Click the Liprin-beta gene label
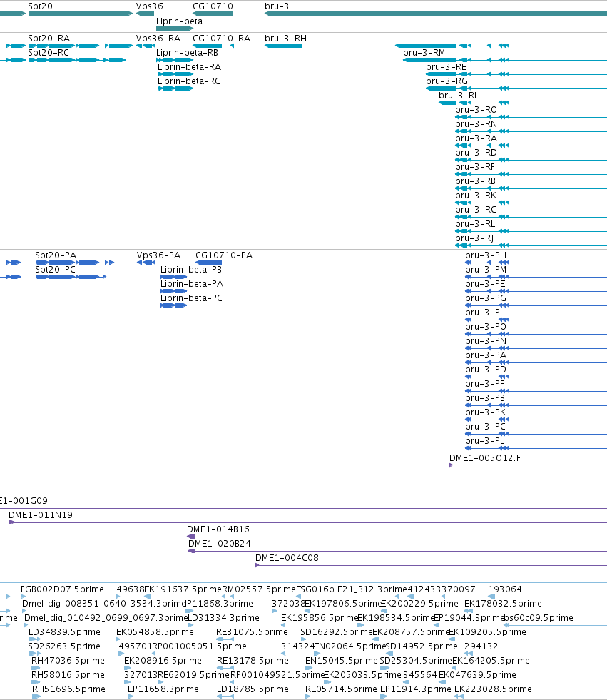607x700 pixels. (x=180, y=21)
